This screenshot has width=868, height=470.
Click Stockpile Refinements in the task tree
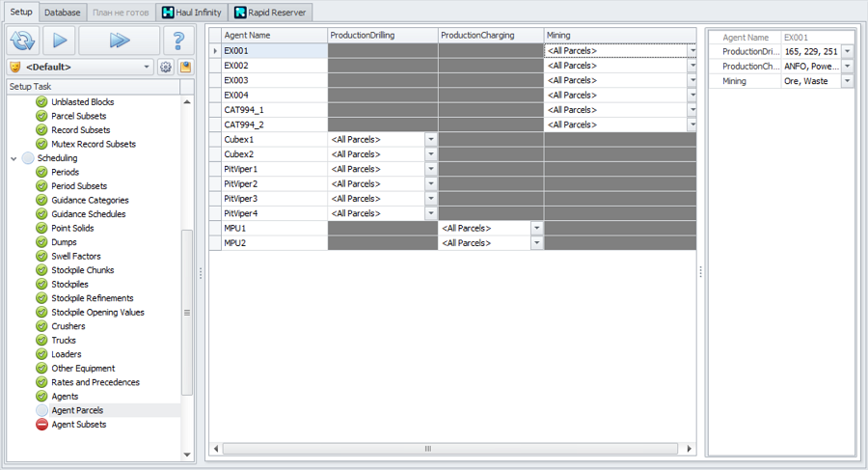93,298
